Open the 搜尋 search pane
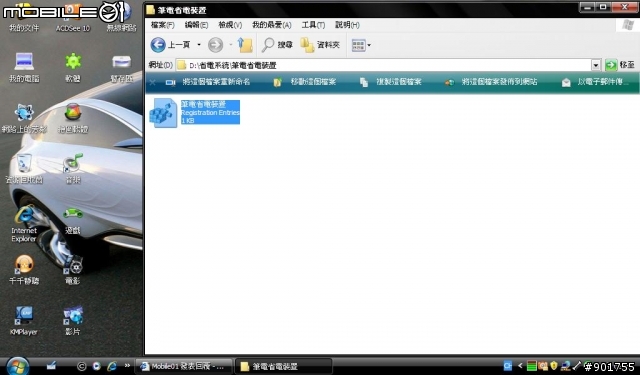 pyautogui.click(x=277, y=44)
